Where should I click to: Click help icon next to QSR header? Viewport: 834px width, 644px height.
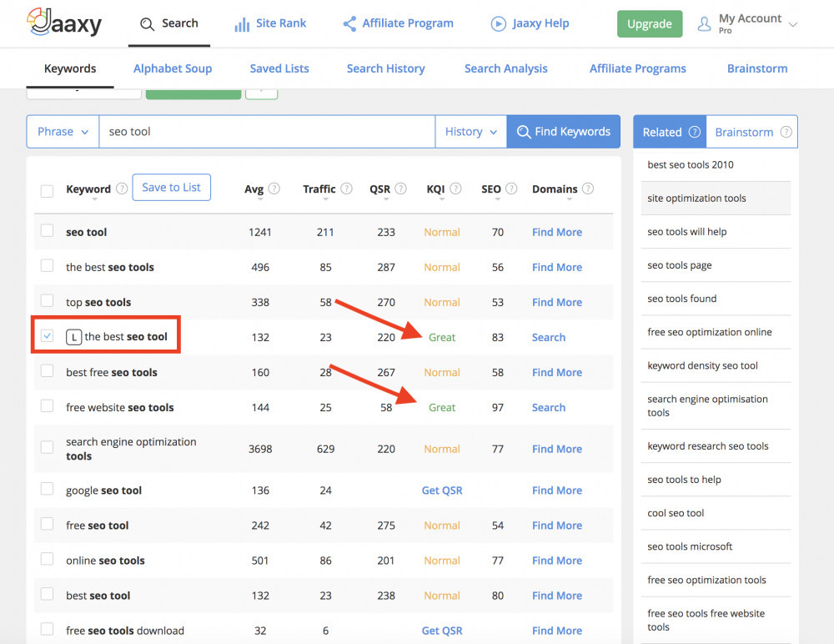[x=401, y=189]
